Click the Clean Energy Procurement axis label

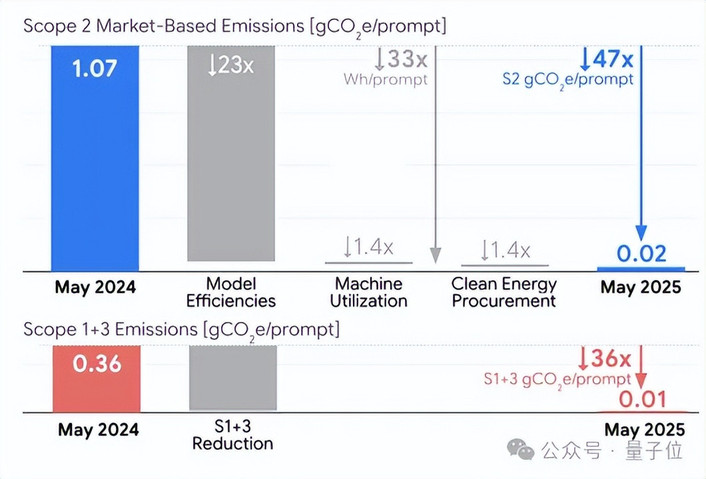click(504, 292)
